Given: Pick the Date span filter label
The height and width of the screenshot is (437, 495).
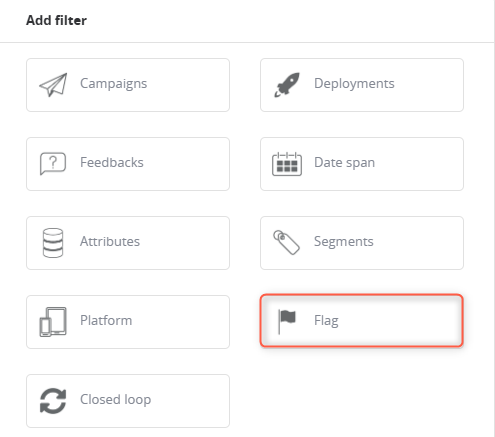Looking at the screenshot, I should click(x=344, y=163).
